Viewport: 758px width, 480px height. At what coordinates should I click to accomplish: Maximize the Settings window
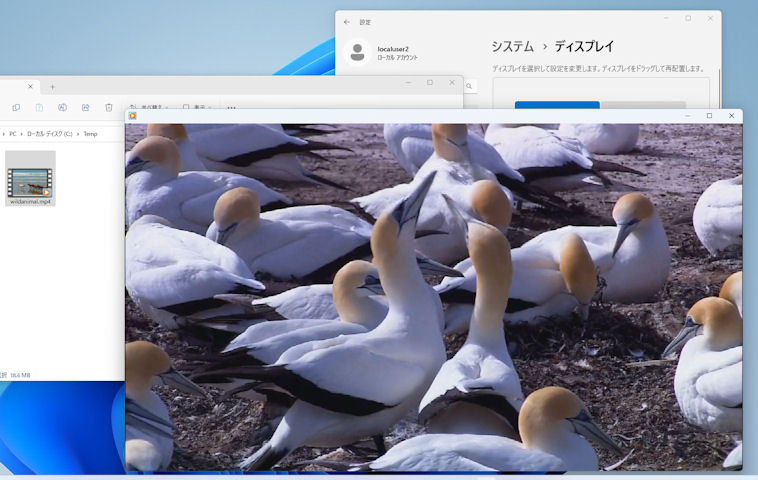[688, 18]
